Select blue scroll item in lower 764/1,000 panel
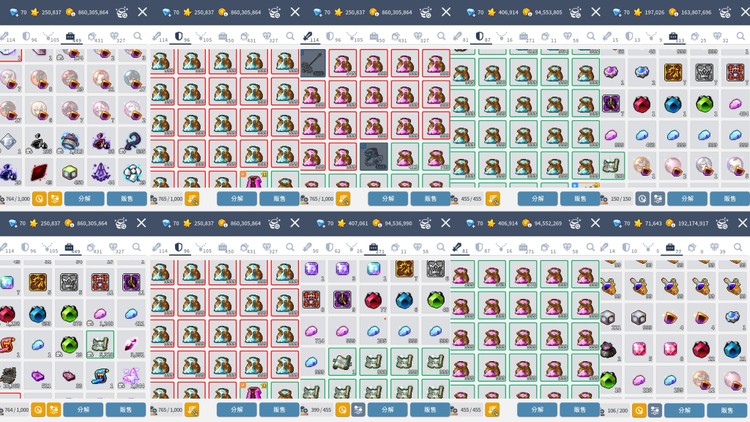This screenshot has width=750, height=422. pyautogui.click(x=100, y=376)
